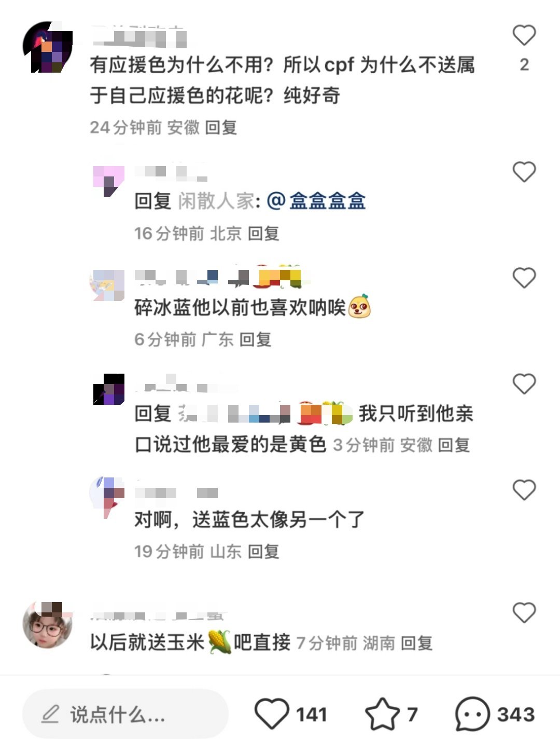Like the reply mentioning @盒盒盒盒
This screenshot has width=560, height=739.
tap(524, 172)
